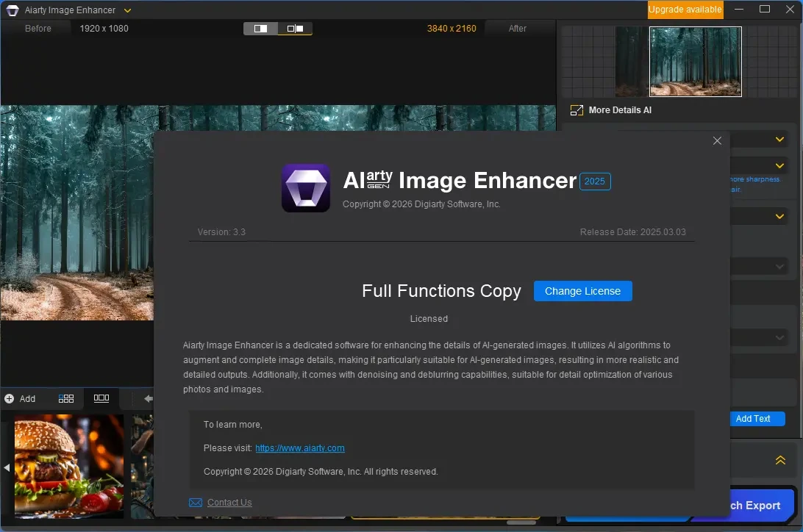
Task: Switch file list to filmstrip view
Action: pyautogui.click(x=101, y=398)
